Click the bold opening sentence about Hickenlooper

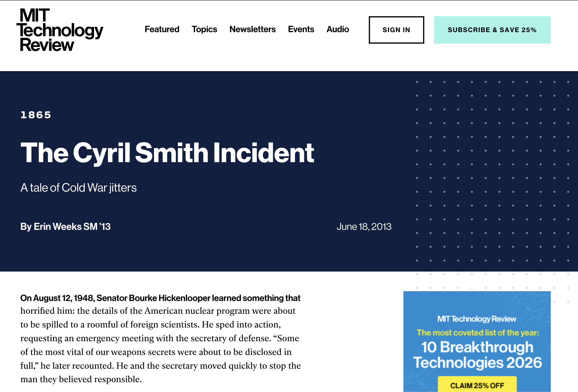[160, 298]
